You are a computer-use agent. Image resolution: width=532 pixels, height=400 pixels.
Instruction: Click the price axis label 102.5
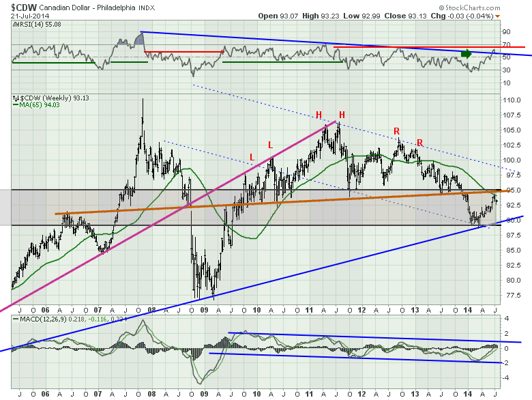coord(512,145)
